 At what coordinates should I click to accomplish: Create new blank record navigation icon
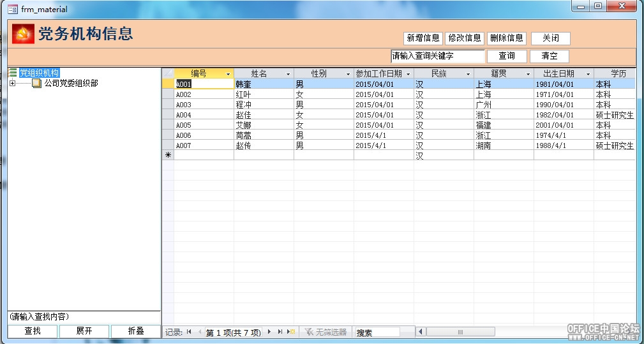(291, 332)
